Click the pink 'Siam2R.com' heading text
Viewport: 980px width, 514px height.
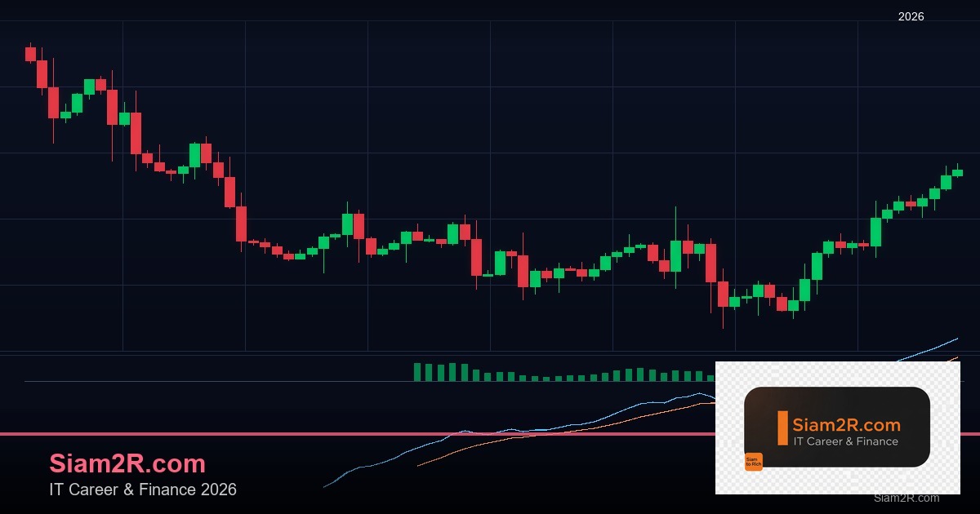click(127, 463)
